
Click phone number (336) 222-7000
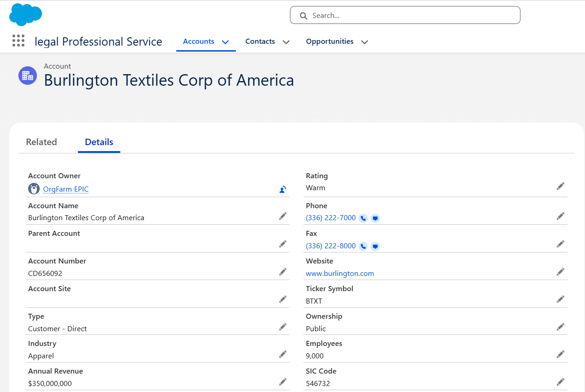(x=331, y=218)
